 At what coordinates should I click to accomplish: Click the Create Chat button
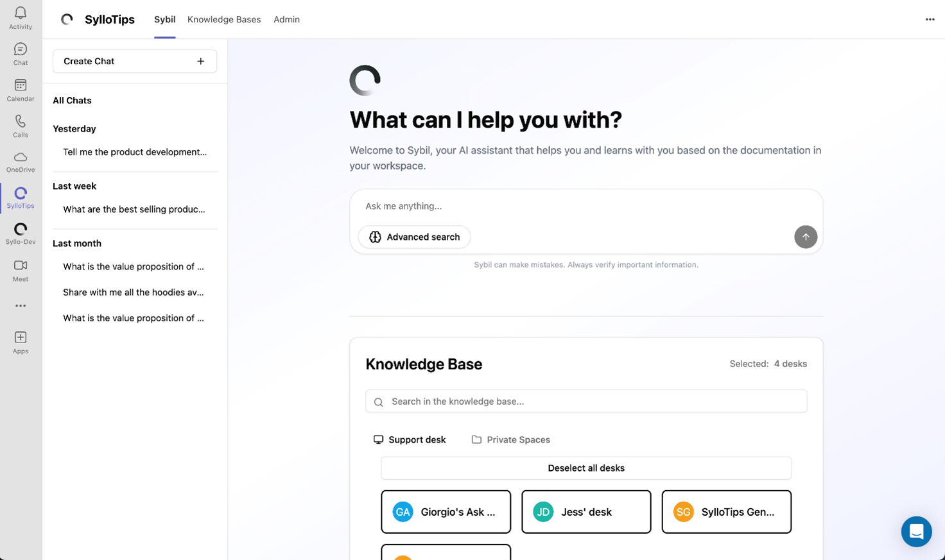(x=135, y=61)
